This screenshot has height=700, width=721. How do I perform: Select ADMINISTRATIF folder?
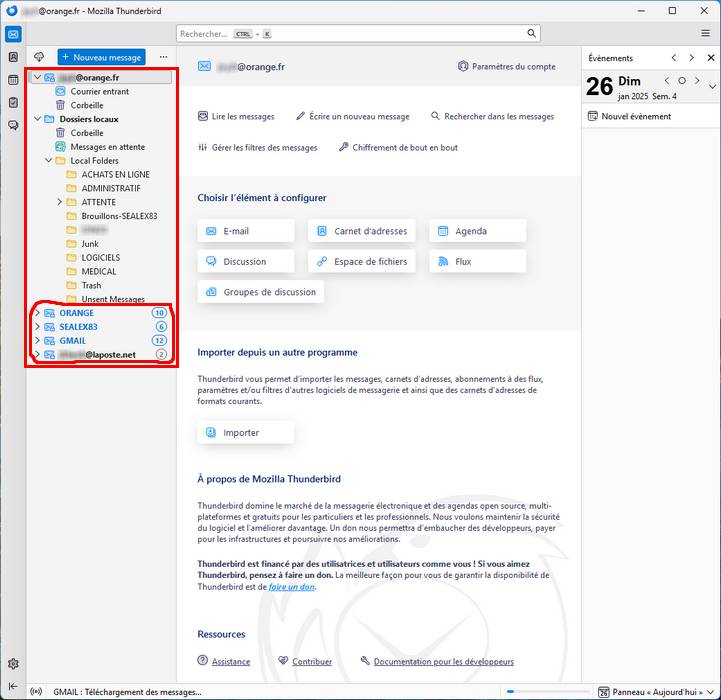coord(111,188)
